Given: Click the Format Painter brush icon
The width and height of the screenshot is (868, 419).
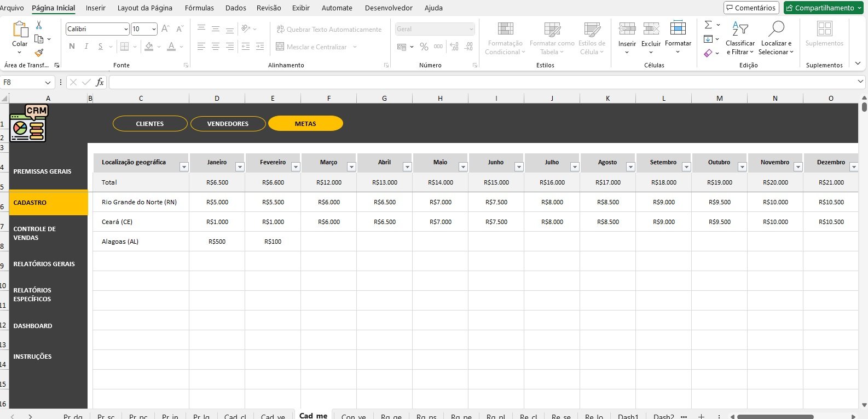Looking at the screenshot, I should 39,53.
